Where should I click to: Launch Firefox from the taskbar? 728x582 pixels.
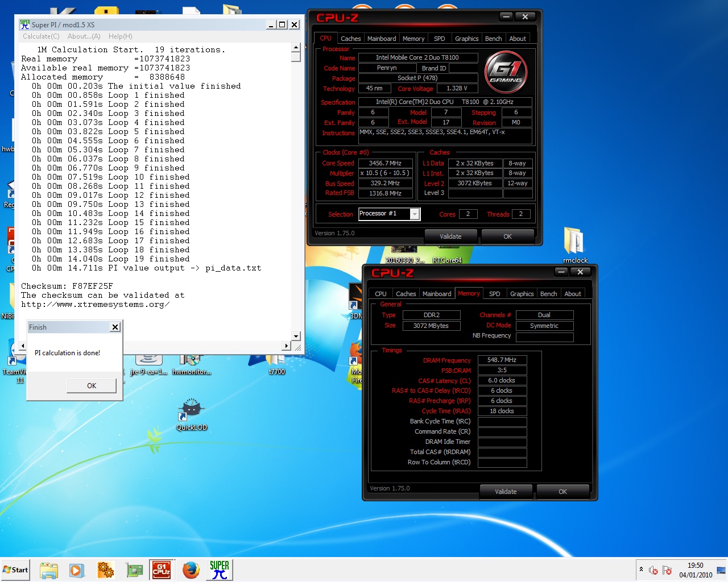click(x=191, y=570)
